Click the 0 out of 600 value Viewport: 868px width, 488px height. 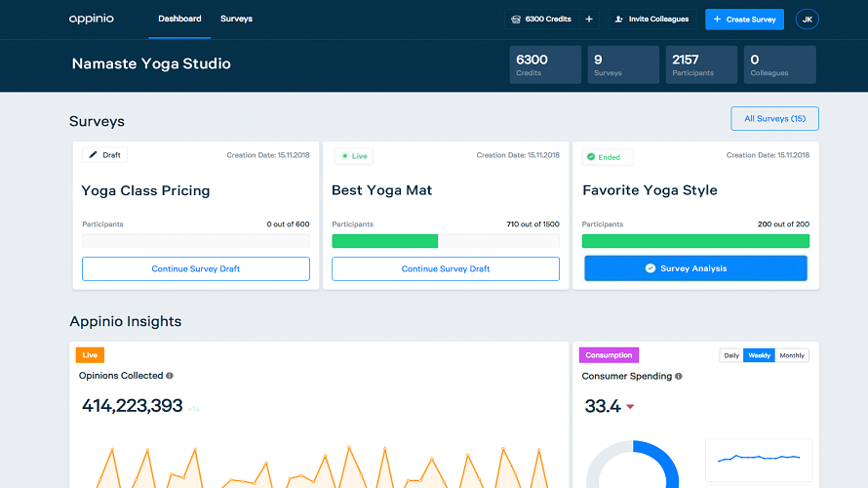[288, 224]
